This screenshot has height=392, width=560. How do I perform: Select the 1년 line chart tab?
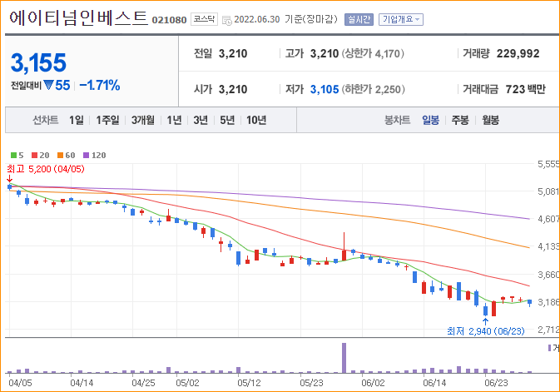click(174, 120)
